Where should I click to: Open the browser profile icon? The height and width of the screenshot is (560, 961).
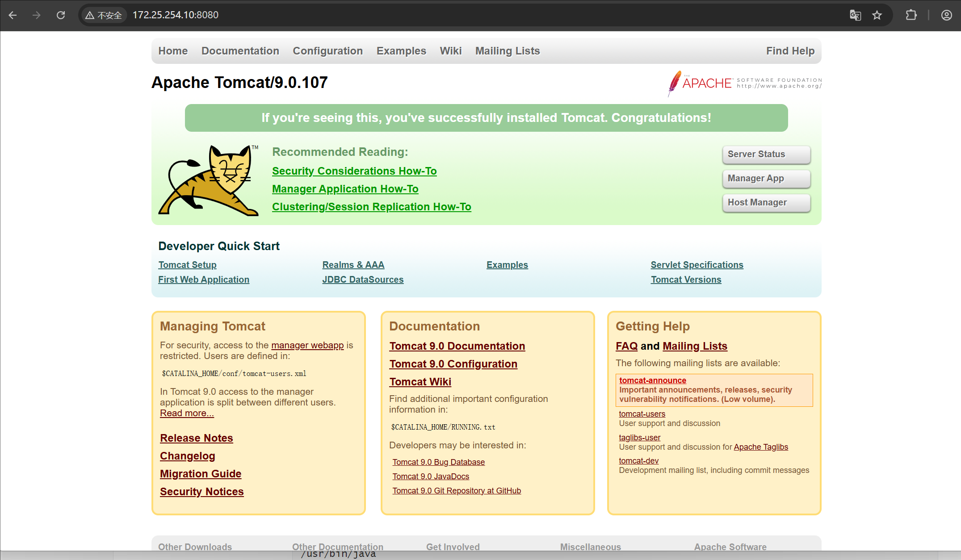click(946, 15)
